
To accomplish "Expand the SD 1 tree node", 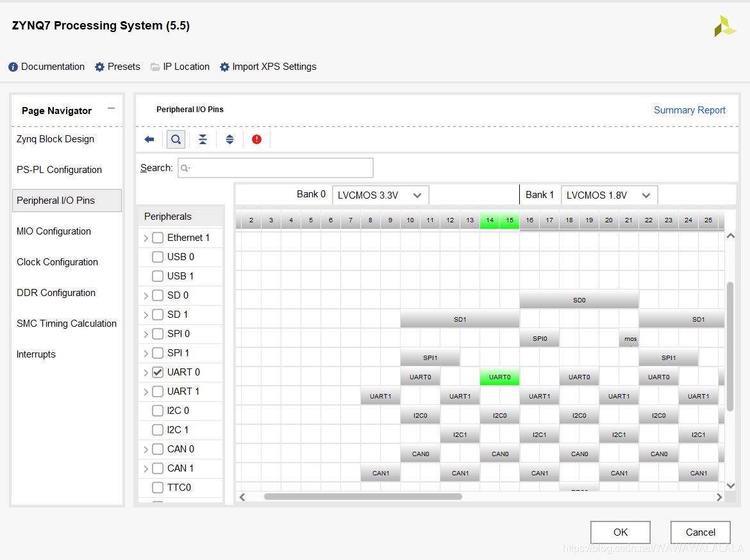I will click(146, 315).
